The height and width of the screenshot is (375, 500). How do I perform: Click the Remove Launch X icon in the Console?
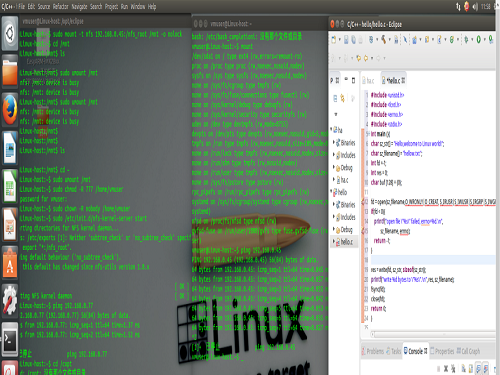point(446,368)
